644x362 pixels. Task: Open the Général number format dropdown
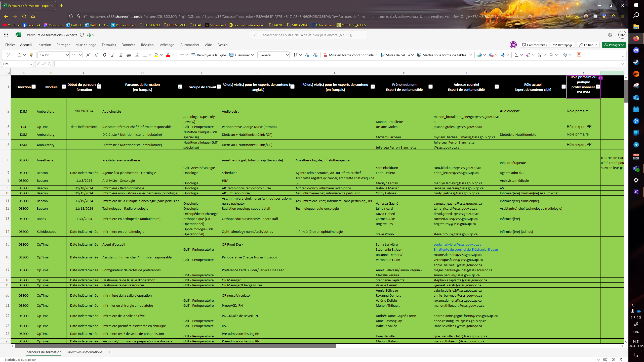(x=287, y=55)
